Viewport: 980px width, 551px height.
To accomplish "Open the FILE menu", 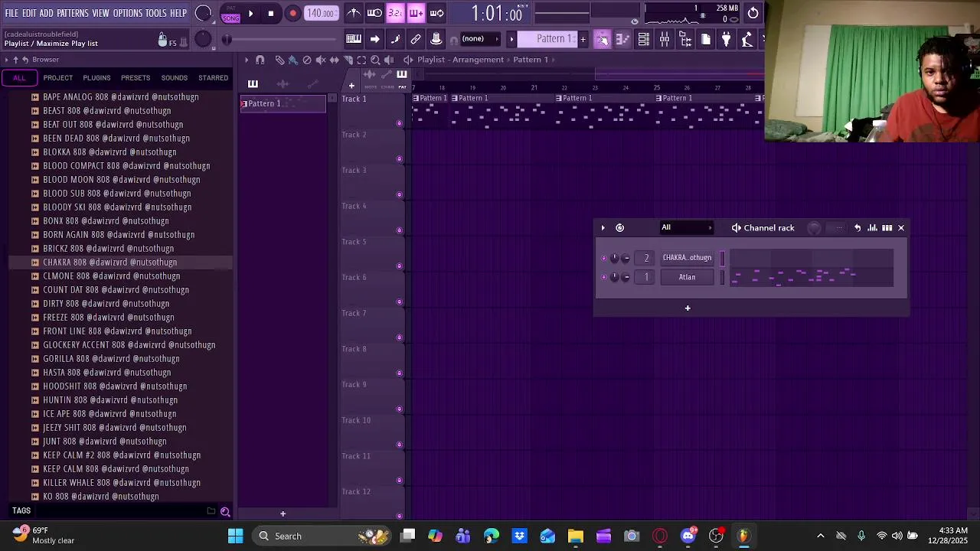I will tap(11, 13).
